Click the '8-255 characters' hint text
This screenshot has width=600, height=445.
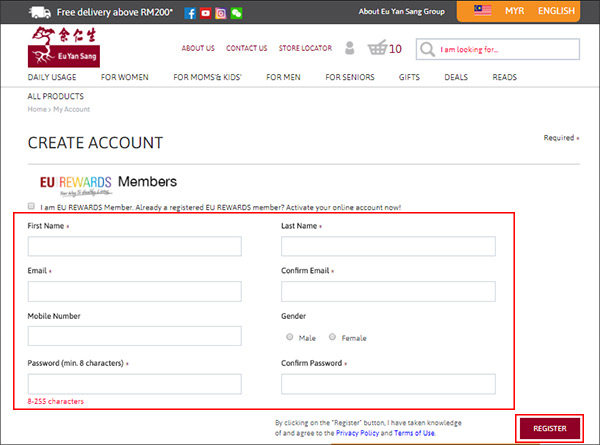click(x=55, y=401)
